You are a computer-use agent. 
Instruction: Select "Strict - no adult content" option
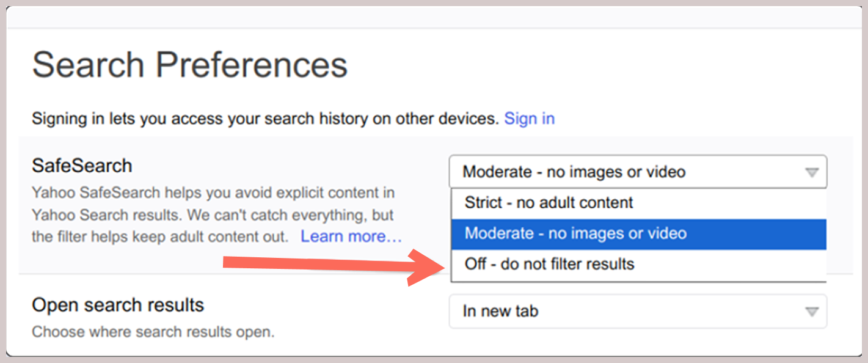click(x=548, y=202)
